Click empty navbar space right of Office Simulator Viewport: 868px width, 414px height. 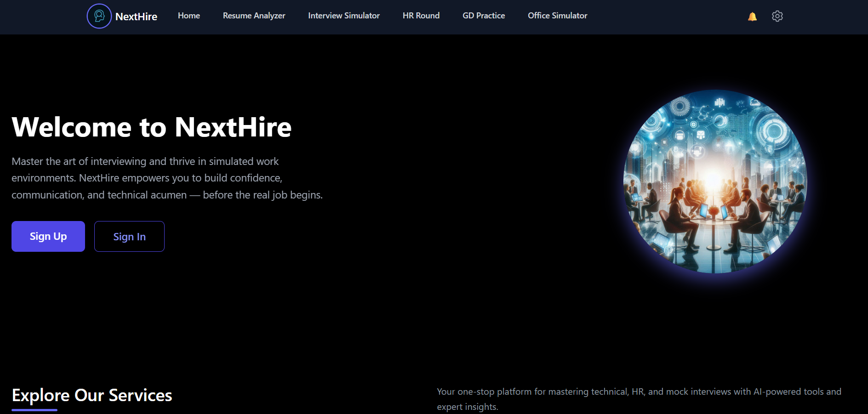(x=667, y=17)
